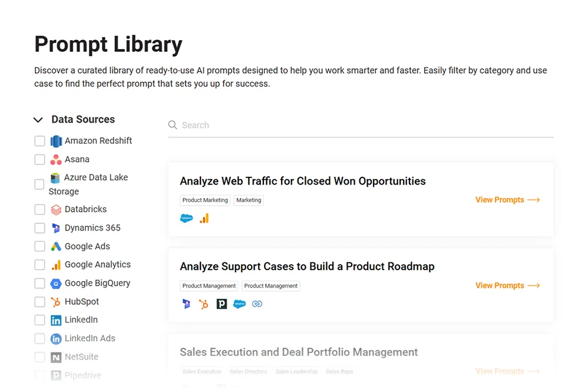Click the Dynamics 365 icon on the roadmap card
This screenshot has width=588, height=389.
[x=186, y=304]
